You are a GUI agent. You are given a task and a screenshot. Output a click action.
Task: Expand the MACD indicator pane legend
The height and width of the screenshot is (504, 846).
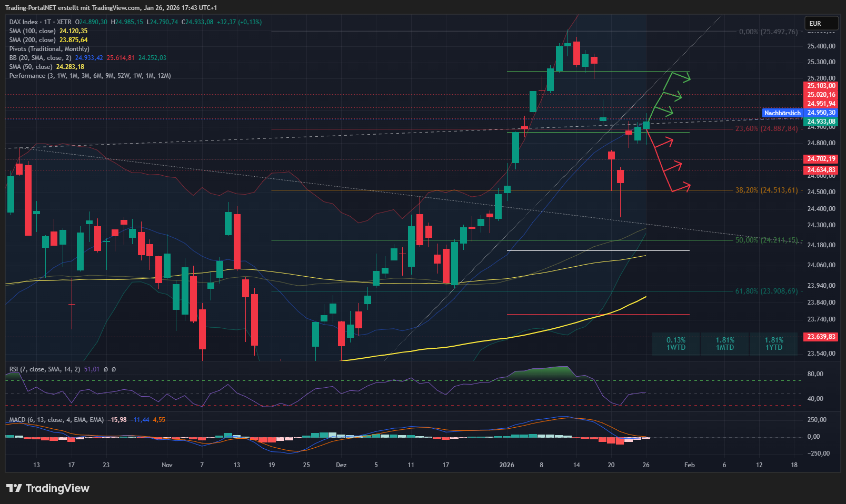point(56,420)
